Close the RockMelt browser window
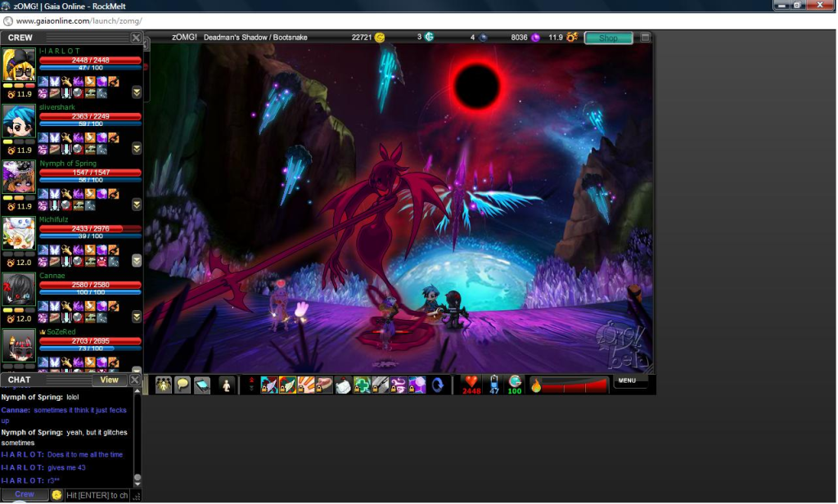Image resolution: width=838 pixels, height=504 pixels. coord(820,6)
